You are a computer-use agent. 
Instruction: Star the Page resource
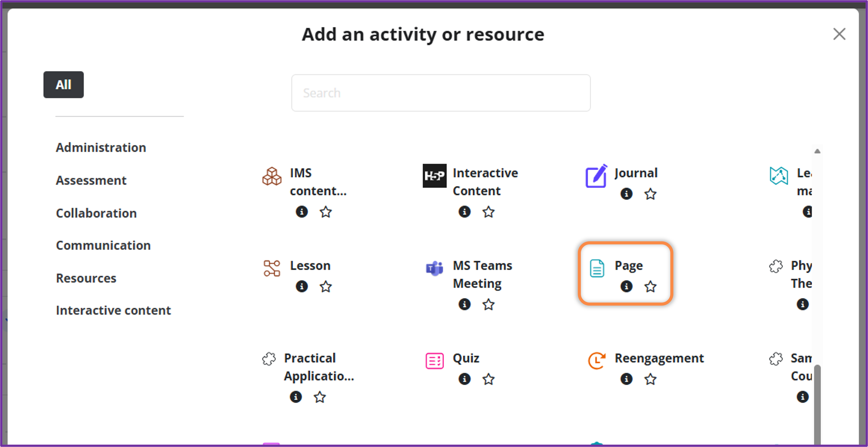pyautogui.click(x=650, y=287)
